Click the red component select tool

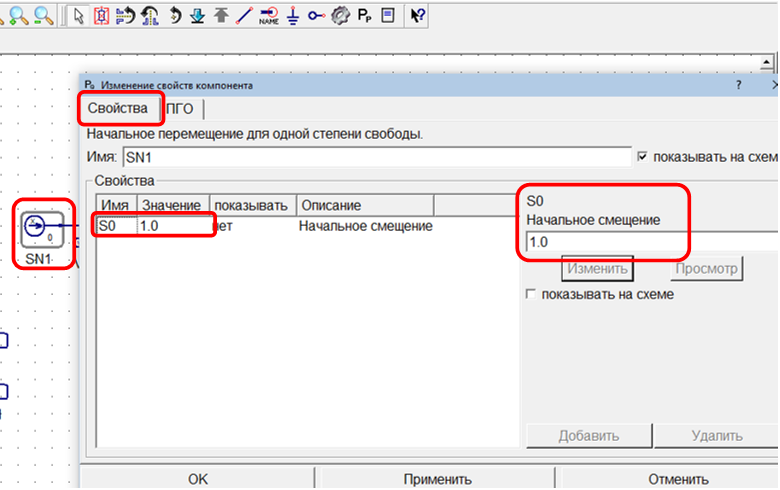(x=101, y=15)
